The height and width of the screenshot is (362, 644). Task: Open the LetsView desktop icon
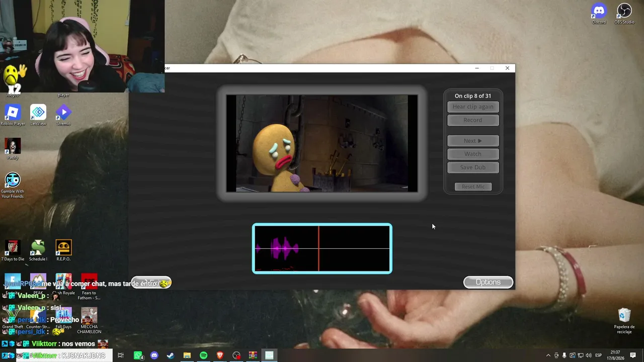[38, 116]
